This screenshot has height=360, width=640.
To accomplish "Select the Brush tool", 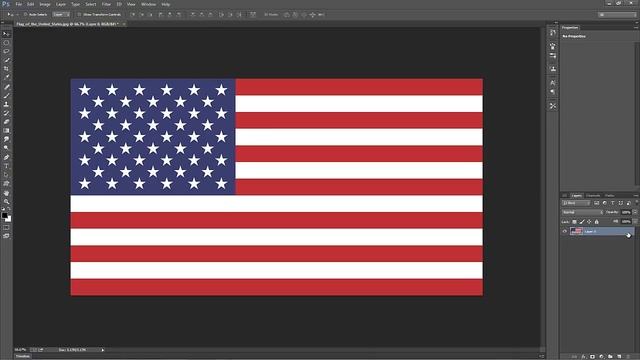I will [6, 96].
